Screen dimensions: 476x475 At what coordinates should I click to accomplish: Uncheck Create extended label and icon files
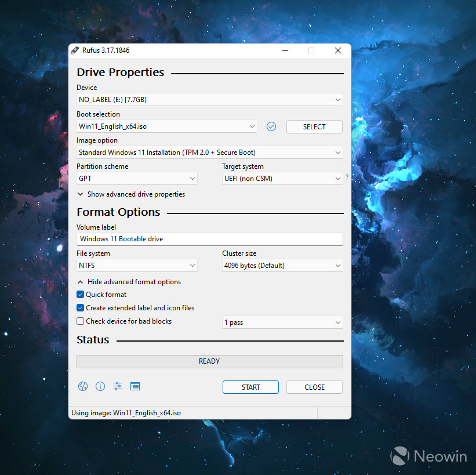[80, 307]
